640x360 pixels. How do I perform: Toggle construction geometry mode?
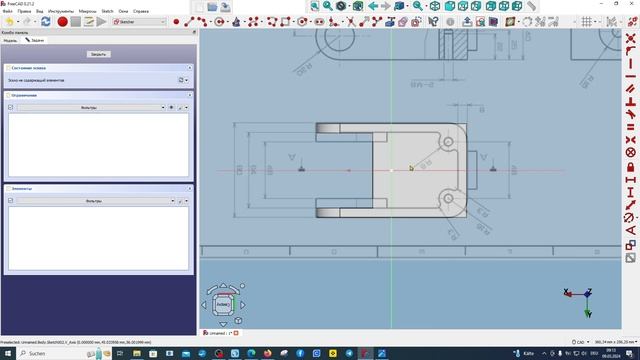[416, 22]
